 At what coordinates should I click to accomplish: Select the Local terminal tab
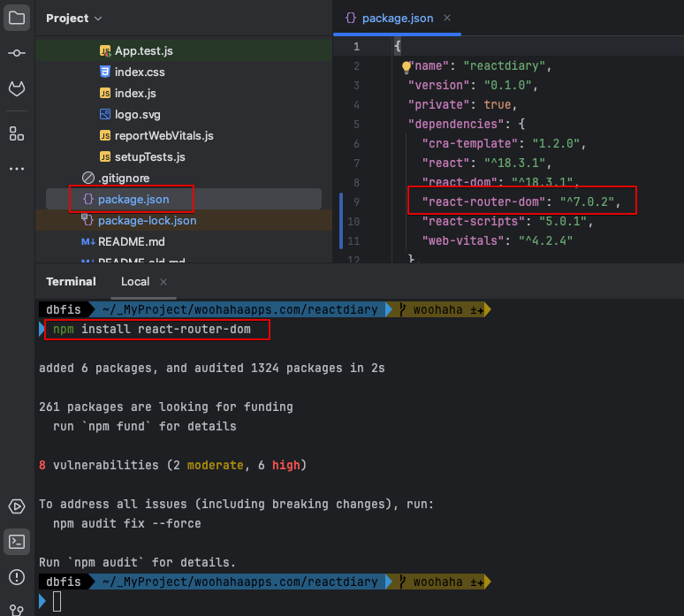(135, 282)
